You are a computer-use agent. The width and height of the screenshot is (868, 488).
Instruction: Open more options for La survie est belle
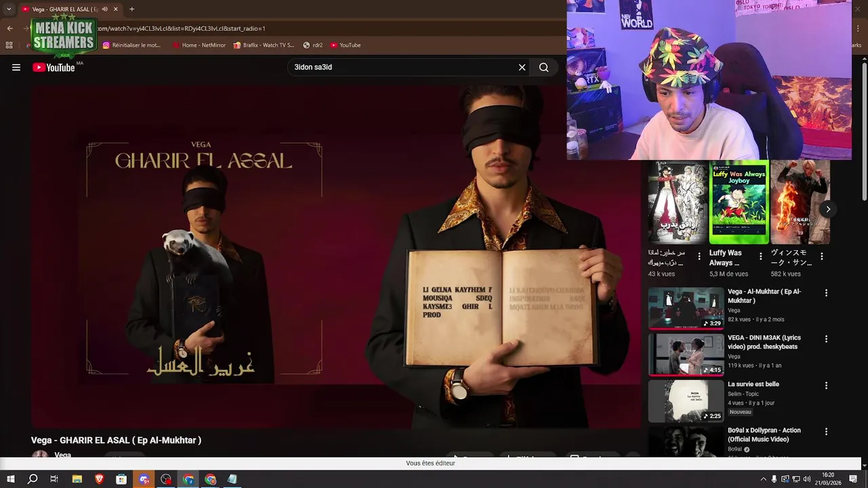click(x=826, y=385)
